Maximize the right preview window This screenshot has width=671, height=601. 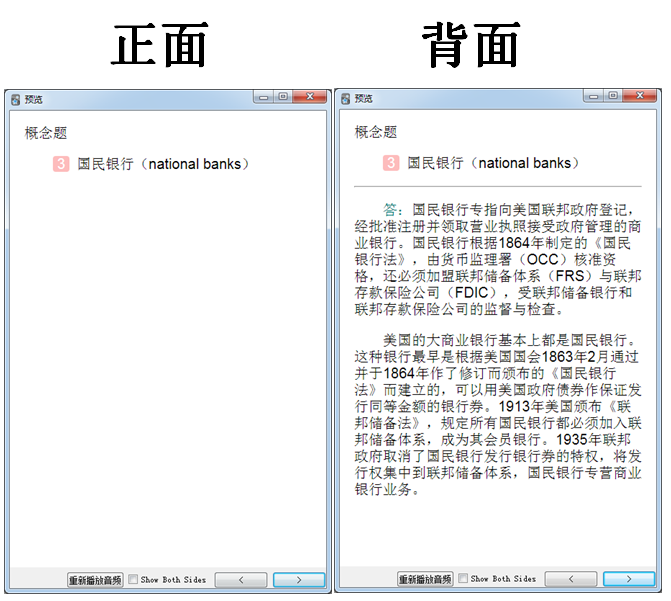point(613,96)
